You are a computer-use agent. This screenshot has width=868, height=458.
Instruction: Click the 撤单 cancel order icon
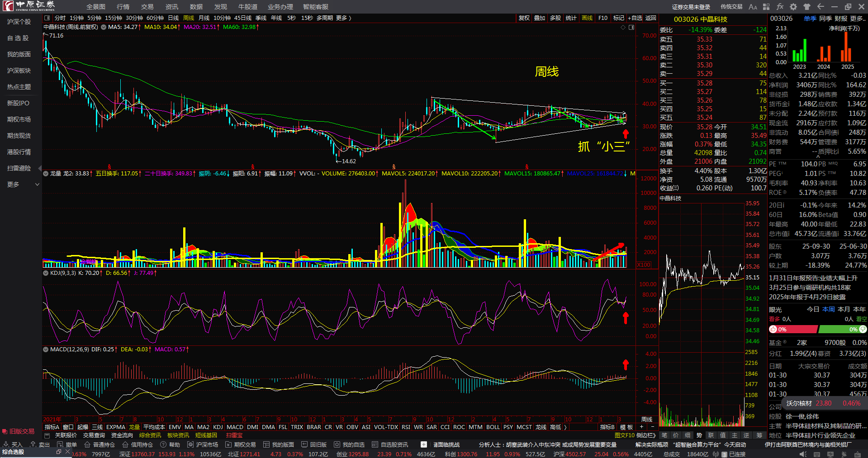coord(60,444)
